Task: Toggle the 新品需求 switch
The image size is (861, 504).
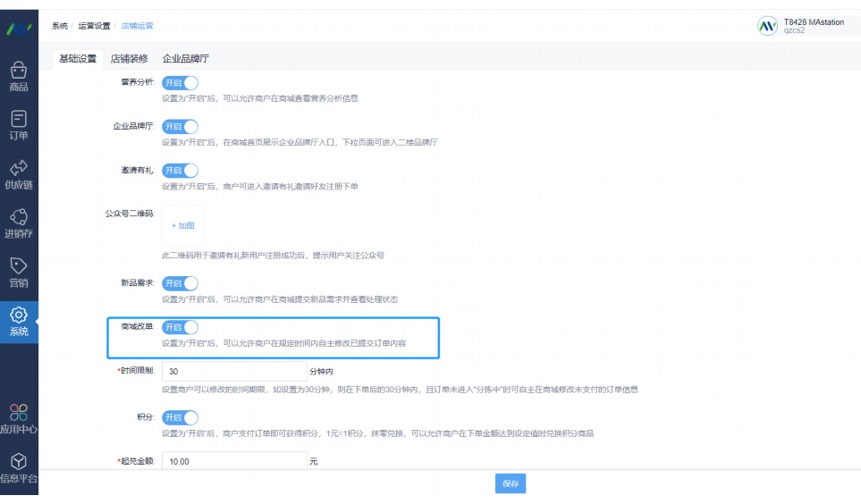Action: [x=180, y=283]
